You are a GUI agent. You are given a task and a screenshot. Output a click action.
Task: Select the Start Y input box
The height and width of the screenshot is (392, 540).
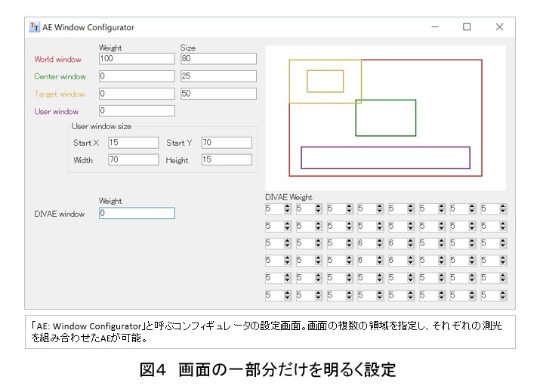point(226,143)
